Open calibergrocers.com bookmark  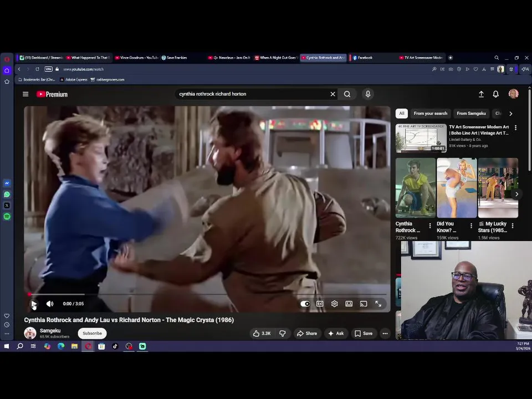point(108,80)
